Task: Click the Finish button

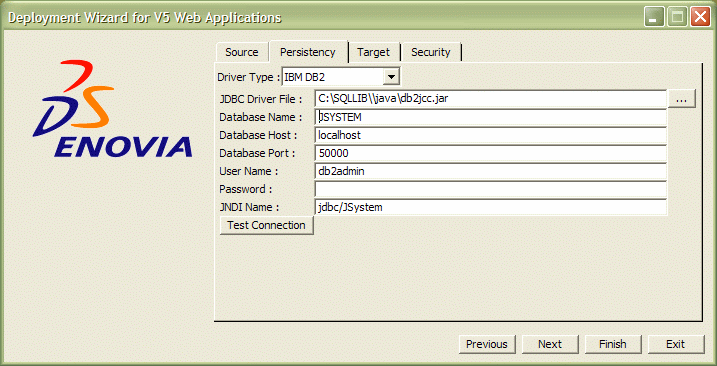Action: click(613, 344)
